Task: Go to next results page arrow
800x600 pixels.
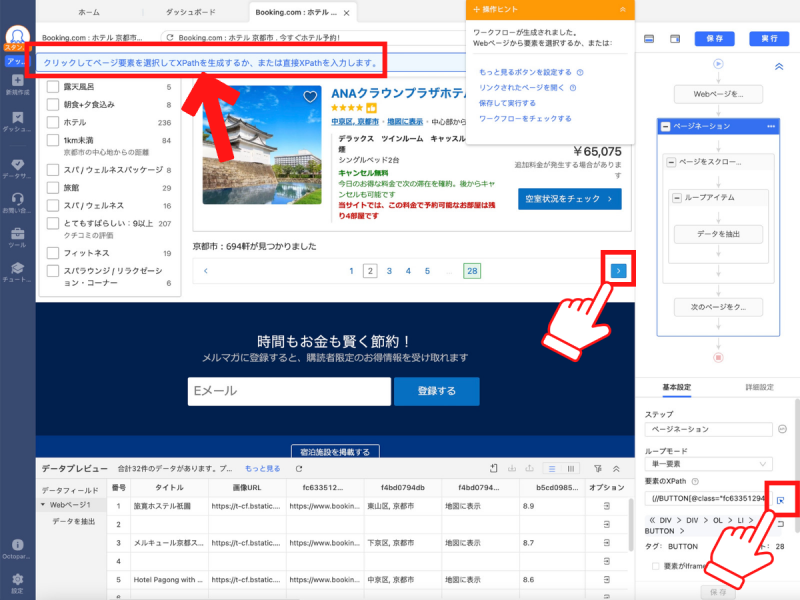Action: [x=618, y=270]
